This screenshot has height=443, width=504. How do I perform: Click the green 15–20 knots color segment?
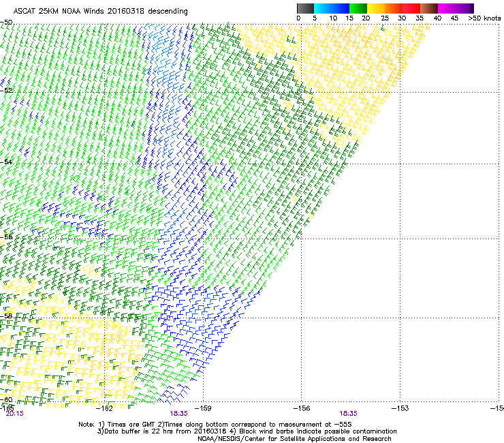(x=358, y=8)
